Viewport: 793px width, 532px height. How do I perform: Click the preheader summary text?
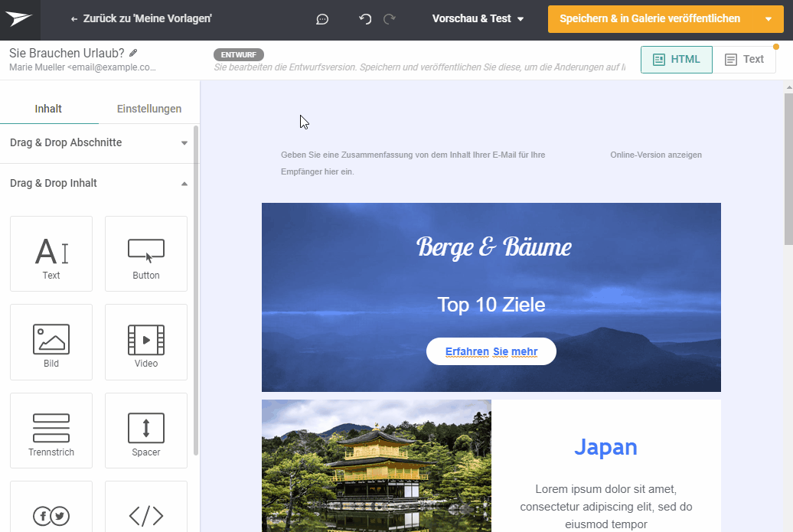point(413,163)
